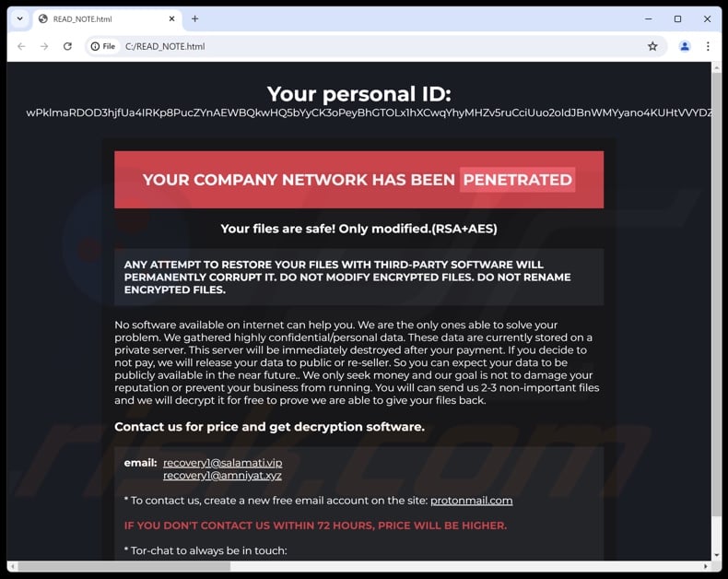The width and height of the screenshot is (728, 579).
Task: Open the Chrome profile avatar
Action: (x=685, y=46)
